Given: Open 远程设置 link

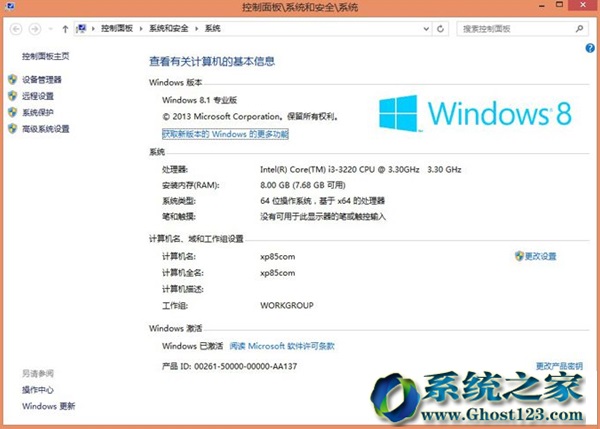Looking at the screenshot, I should point(38,96).
